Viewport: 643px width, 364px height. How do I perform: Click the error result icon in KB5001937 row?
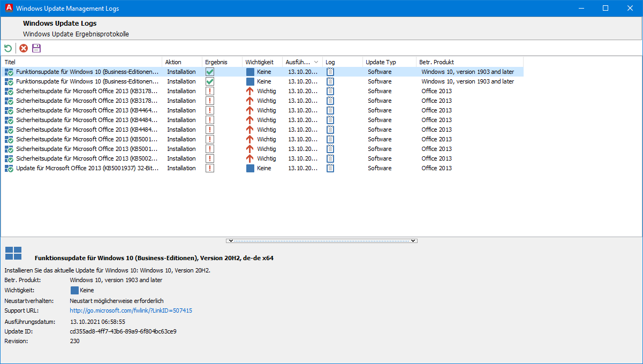[210, 168]
